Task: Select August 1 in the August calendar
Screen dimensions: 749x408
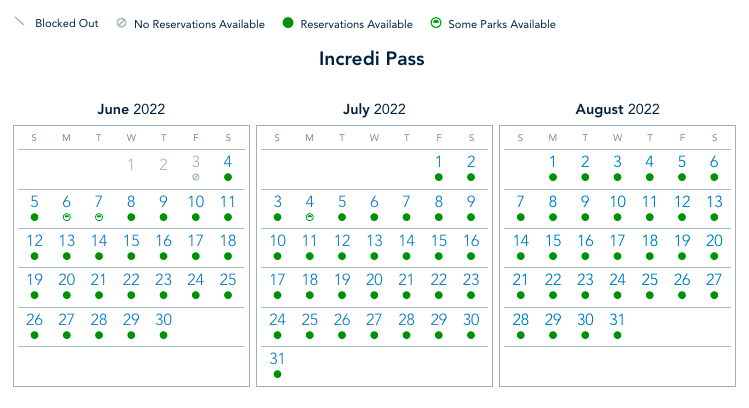Action: click(x=553, y=161)
